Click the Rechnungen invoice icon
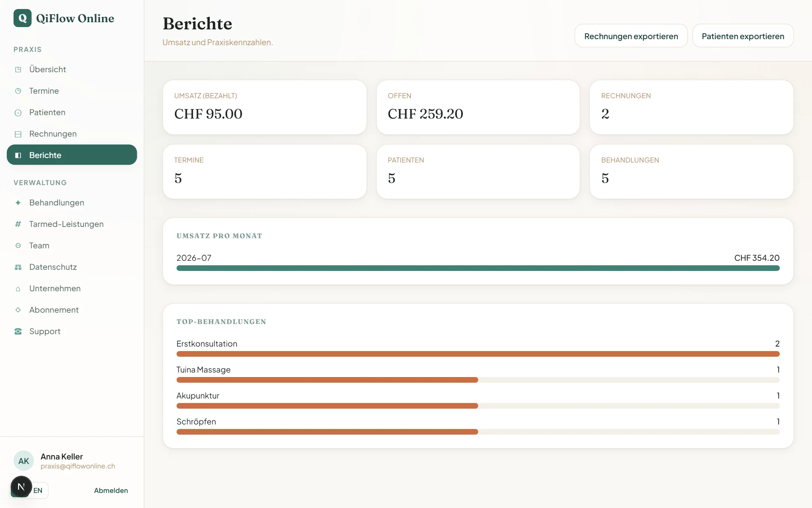 [18, 134]
